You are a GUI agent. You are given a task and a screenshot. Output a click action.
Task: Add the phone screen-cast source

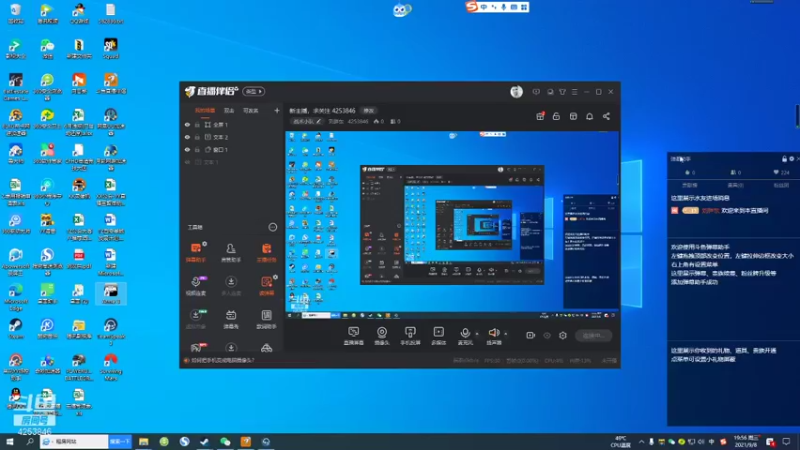[410, 336]
